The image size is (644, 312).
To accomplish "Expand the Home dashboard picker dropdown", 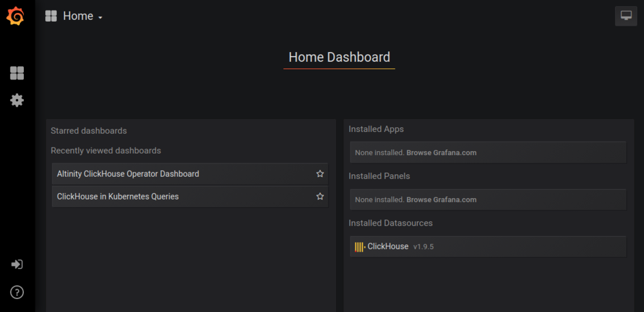I will (82, 17).
